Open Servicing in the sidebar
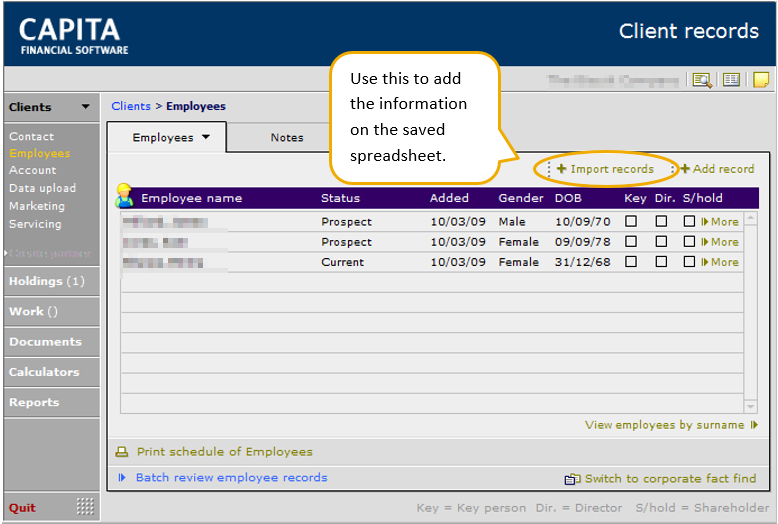778x524 pixels. 35,224
